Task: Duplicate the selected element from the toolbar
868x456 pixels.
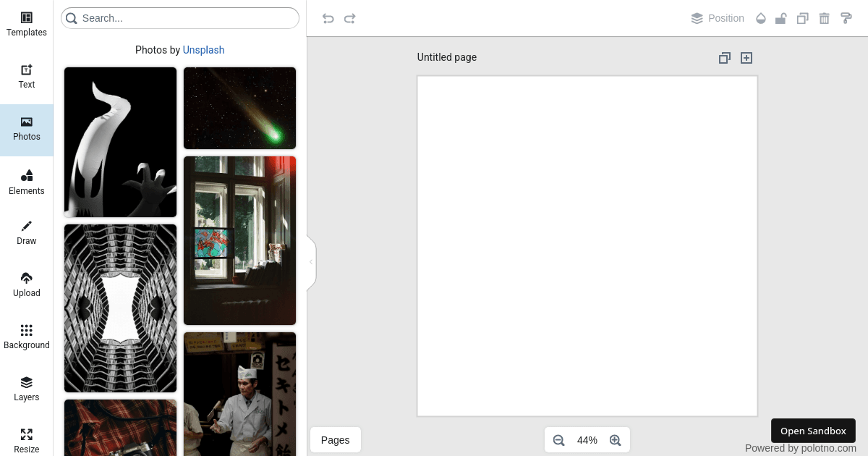Action: point(802,18)
